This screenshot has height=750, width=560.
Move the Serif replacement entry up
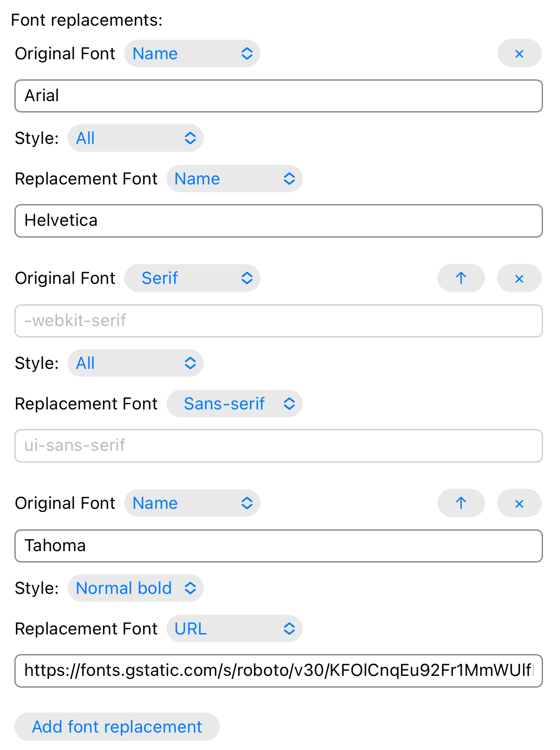point(461,278)
